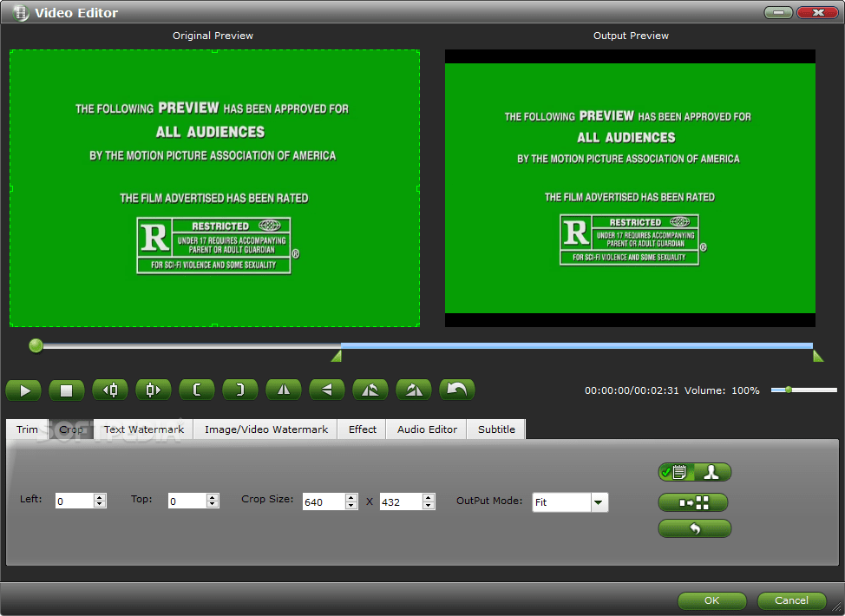
Task: Click the blue trimmed section of the seek bar
Action: (x=577, y=345)
